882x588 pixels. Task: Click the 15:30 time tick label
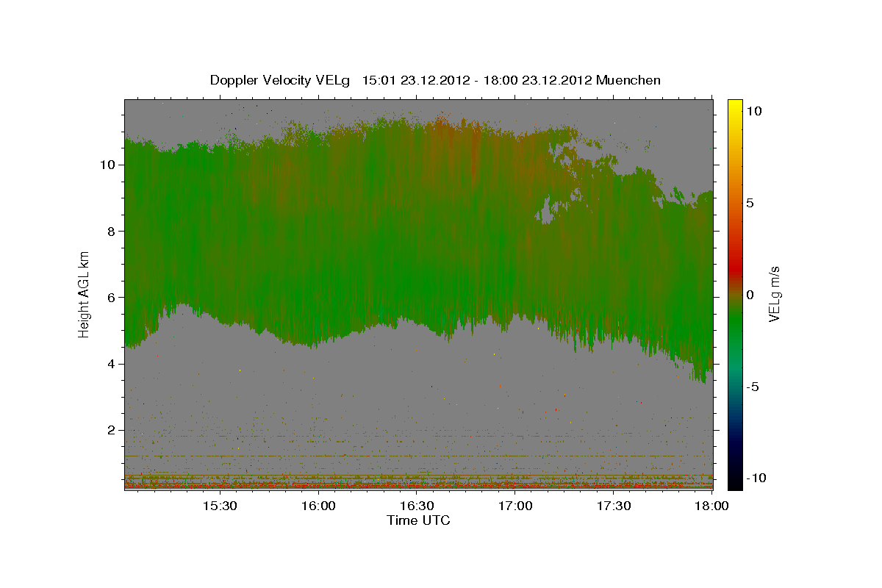point(219,506)
